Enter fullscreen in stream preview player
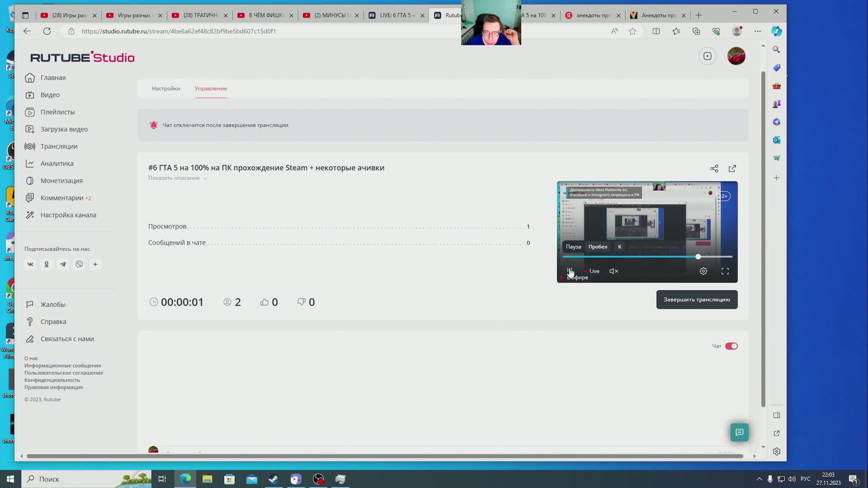 pos(725,271)
